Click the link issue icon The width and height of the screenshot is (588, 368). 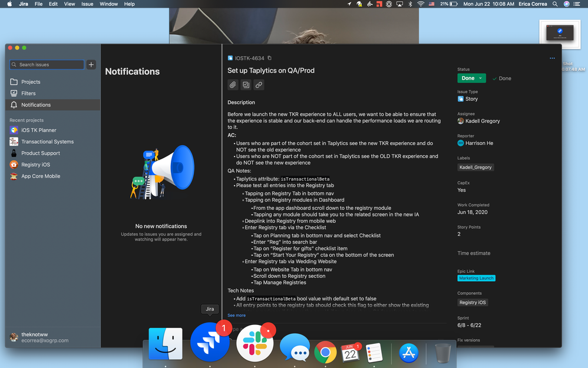pyautogui.click(x=259, y=85)
